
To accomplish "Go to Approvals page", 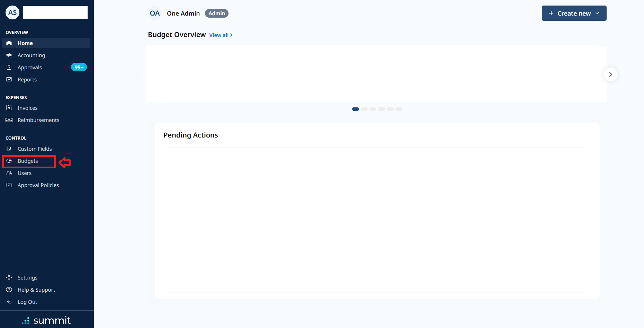I will tap(46, 67).
